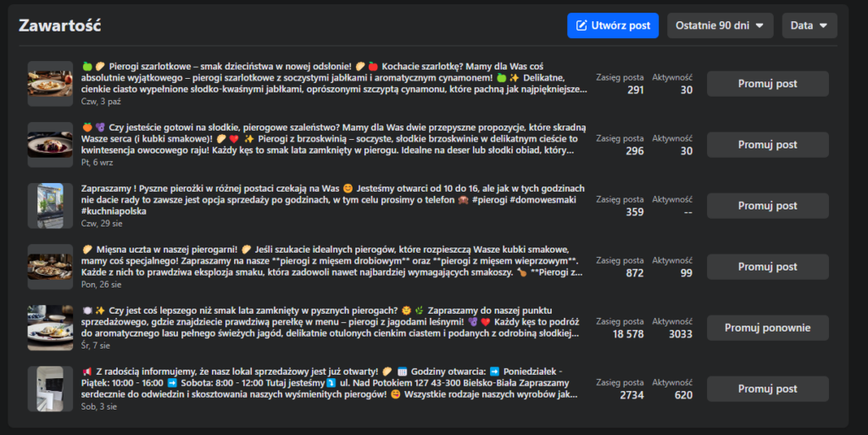
Task: Click Promuj post for 29 sie post
Action: coord(767,206)
